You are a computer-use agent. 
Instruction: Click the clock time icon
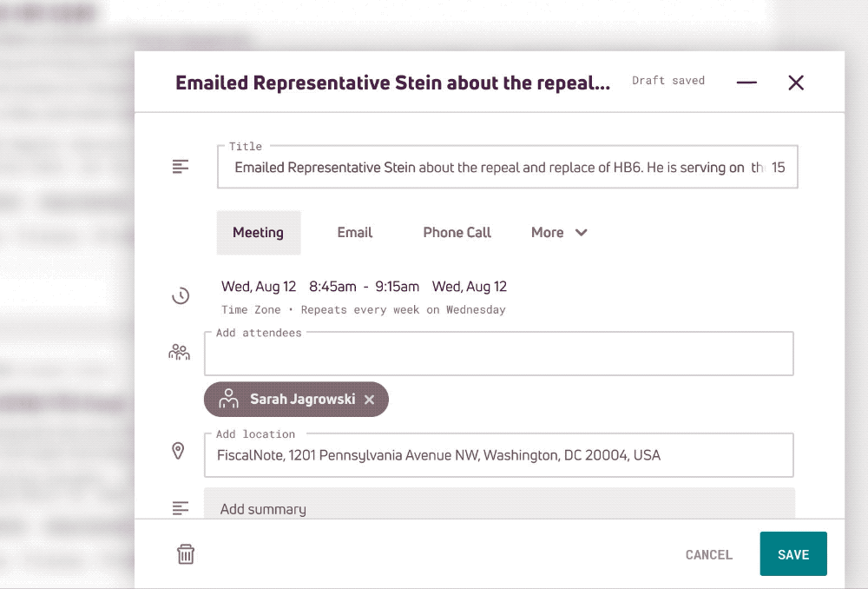[181, 296]
